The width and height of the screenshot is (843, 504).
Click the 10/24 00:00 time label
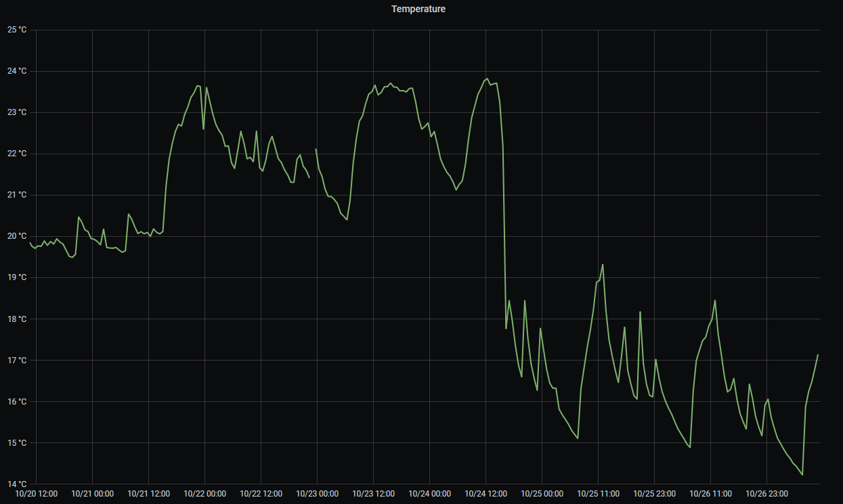click(429, 494)
